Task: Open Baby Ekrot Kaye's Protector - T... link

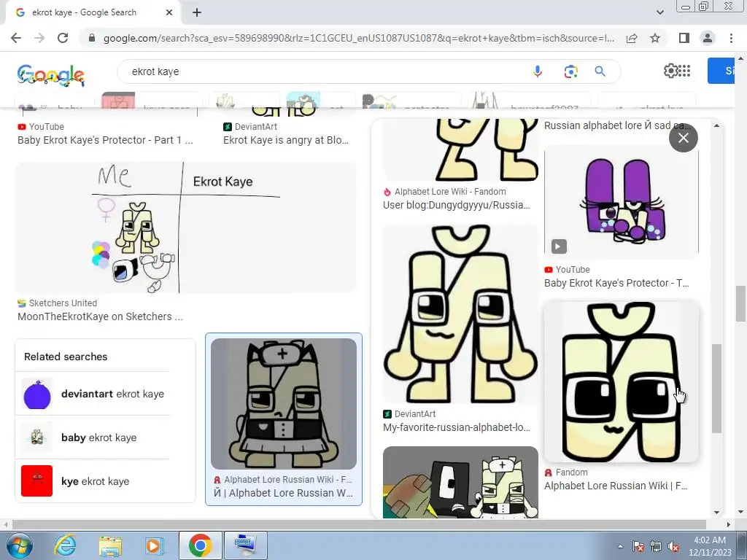Action: [x=616, y=283]
